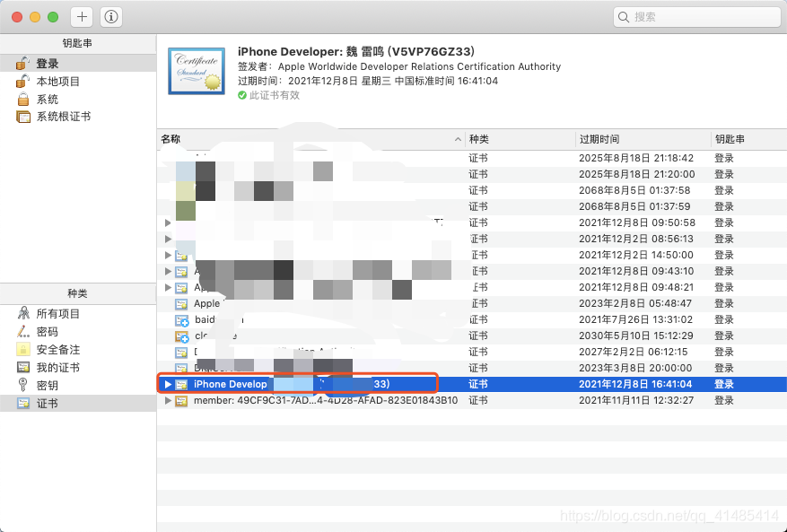Click the member: 49CF9C31 row certificate icon
This screenshot has height=532, width=787.
pyautogui.click(x=181, y=400)
